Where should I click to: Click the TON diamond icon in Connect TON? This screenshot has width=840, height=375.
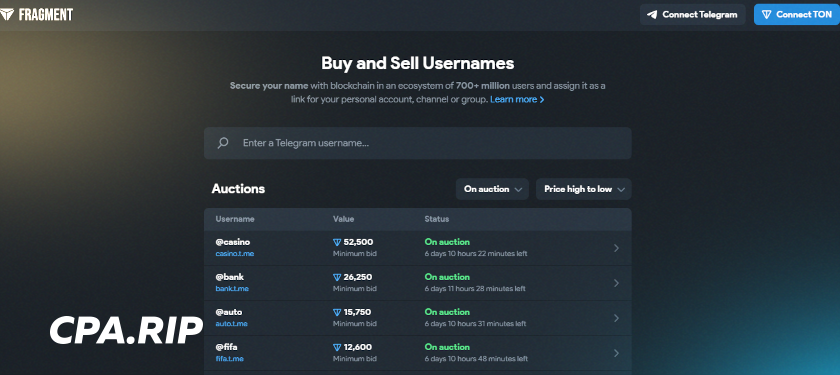click(x=767, y=15)
